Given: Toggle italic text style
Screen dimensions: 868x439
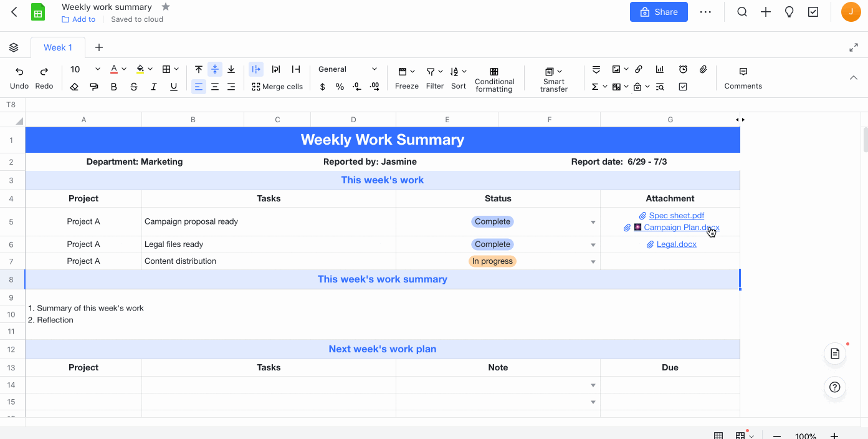Looking at the screenshot, I should (153, 87).
